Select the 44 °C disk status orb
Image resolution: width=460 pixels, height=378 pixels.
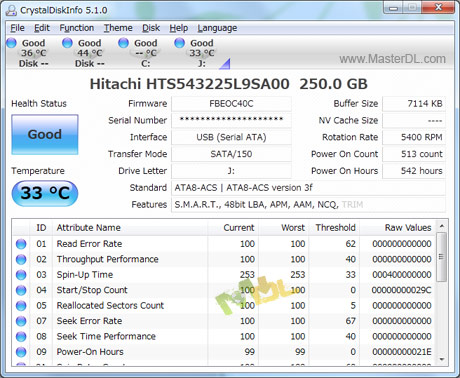click(x=67, y=43)
